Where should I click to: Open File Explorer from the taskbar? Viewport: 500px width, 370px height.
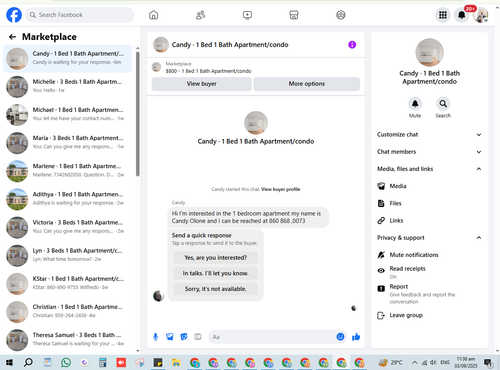[176, 362]
